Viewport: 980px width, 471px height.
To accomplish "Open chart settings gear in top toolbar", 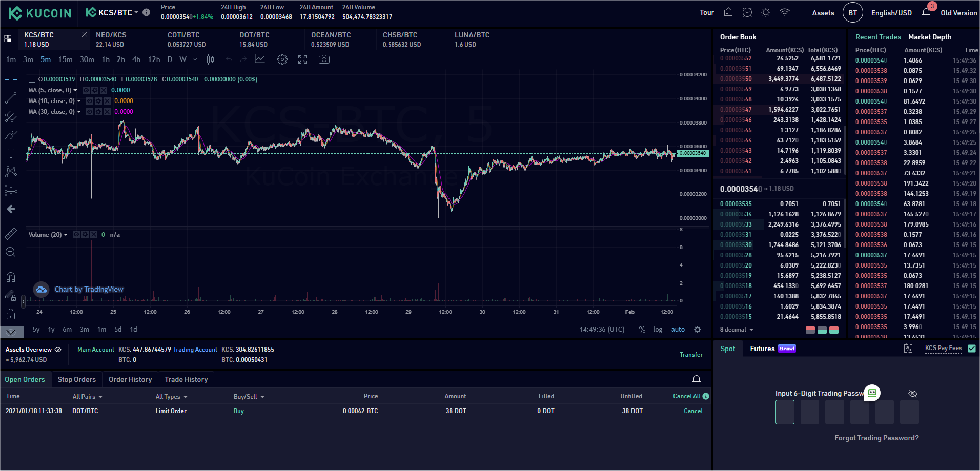I will tap(282, 59).
